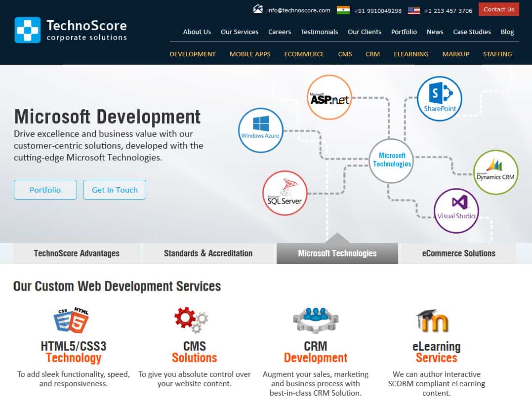Select the Windows Azure circle icon
Viewport: 532px width, 407px height.
[260, 130]
